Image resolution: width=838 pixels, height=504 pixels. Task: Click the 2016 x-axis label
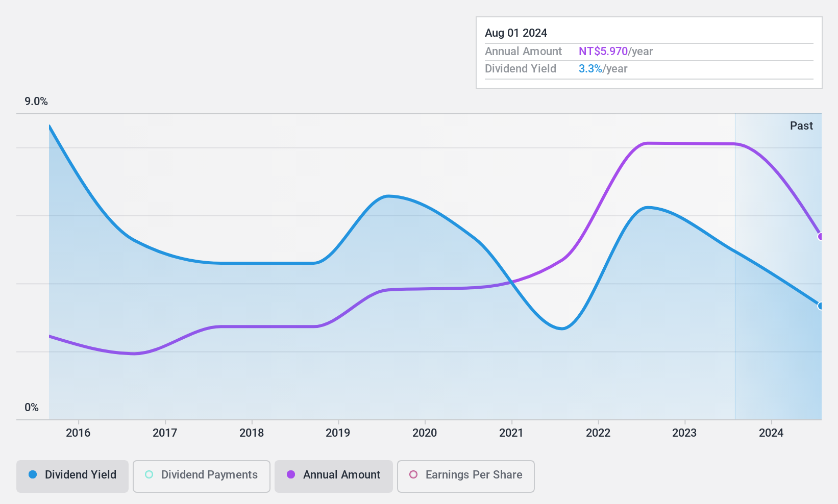[x=78, y=433]
